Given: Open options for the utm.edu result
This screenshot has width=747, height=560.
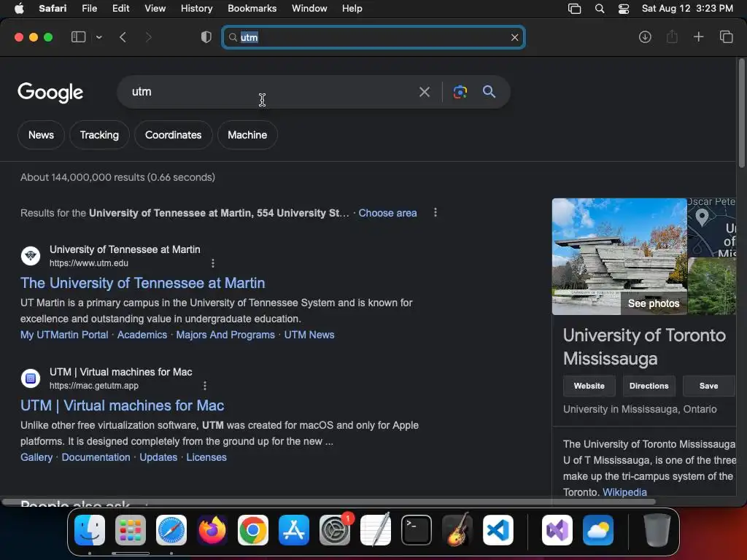Looking at the screenshot, I should pyautogui.click(x=212, y=262).
